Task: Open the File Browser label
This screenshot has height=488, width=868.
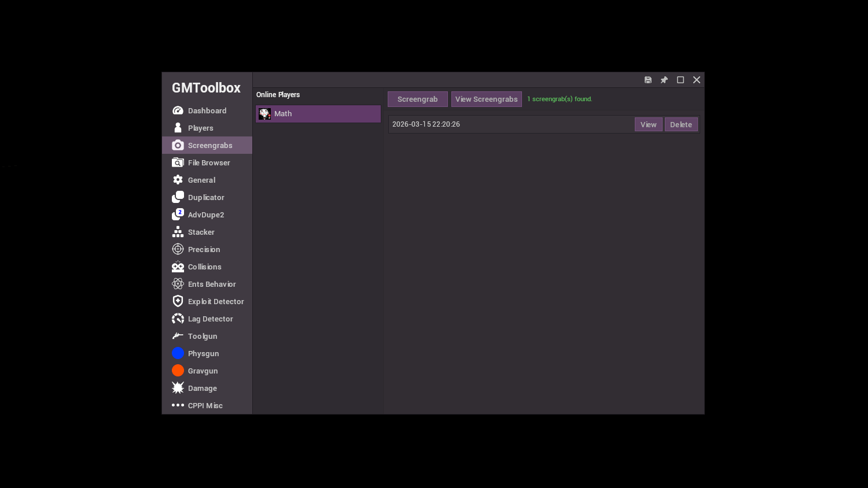Action: (209, 162)
